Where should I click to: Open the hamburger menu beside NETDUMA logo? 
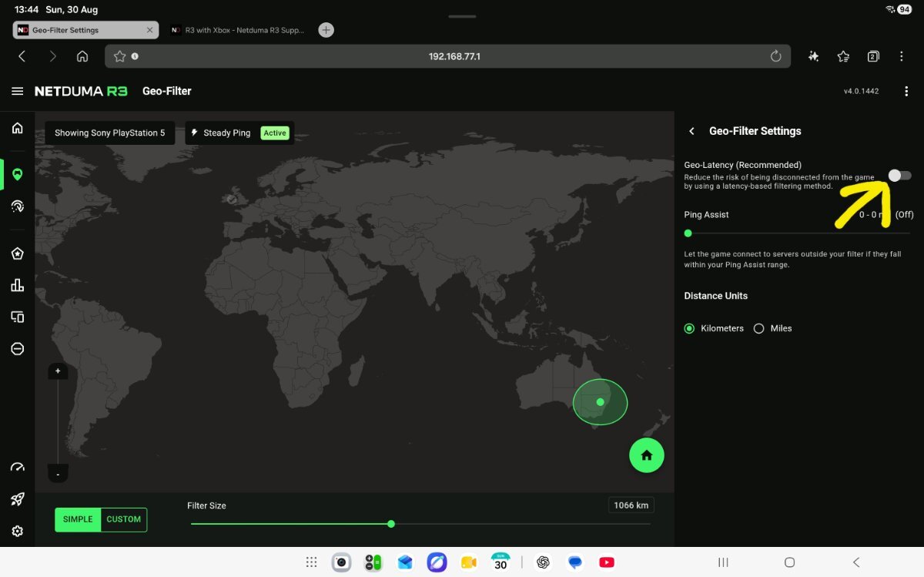pyautogui.click(x=17, y=91)
